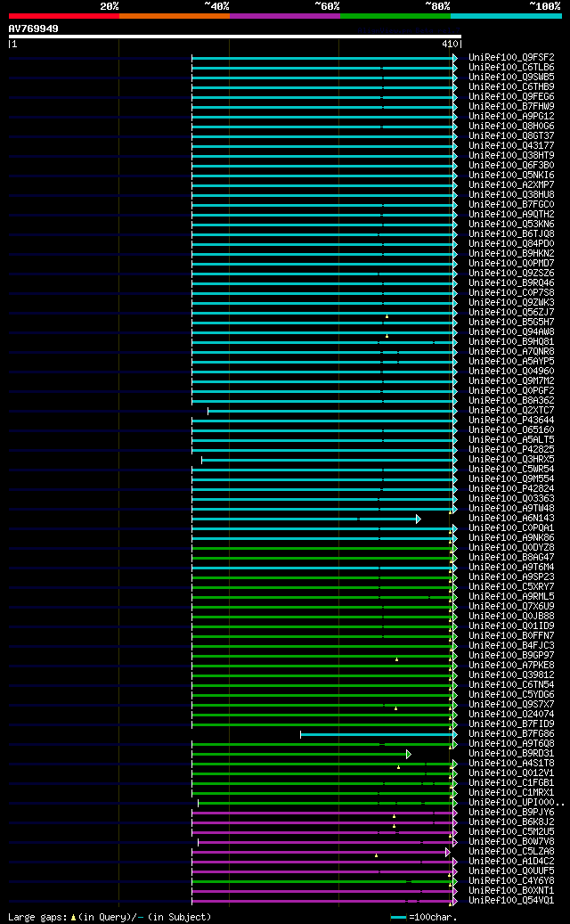Click the UniRef100_A1D4C2 label
The width and height of the screenshot is (570, 924).
511,861
